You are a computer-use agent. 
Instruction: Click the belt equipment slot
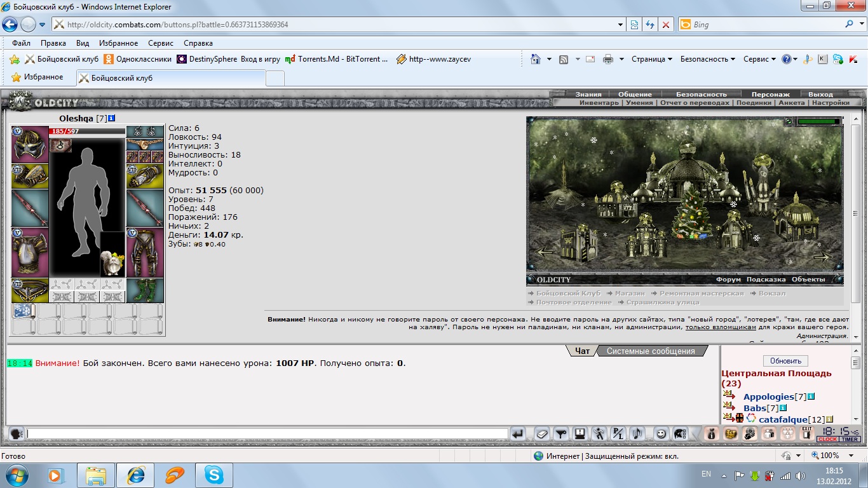pyautogui.click(x=30, y=290)
